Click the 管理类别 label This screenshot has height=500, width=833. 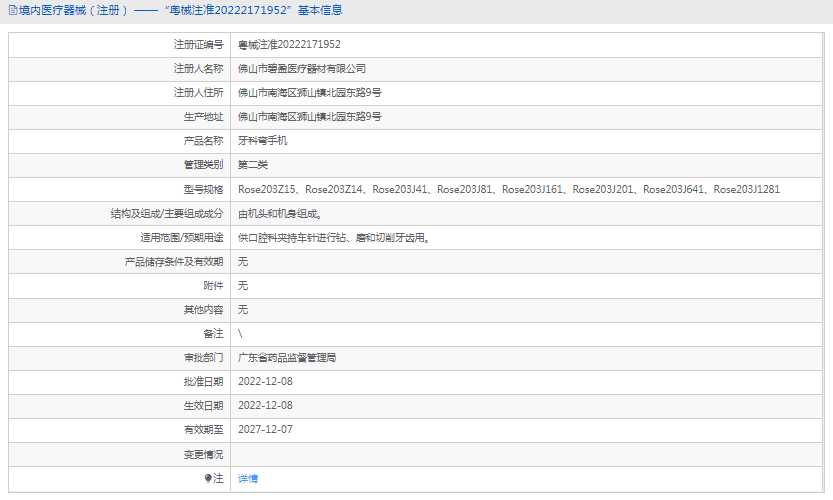click(203, 165)
